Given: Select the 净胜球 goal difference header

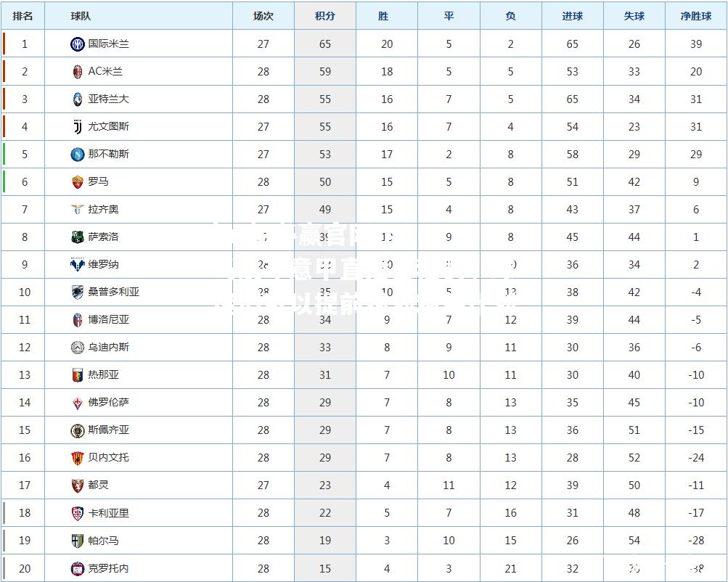Looking at the screenshot, I should (696, 16).
